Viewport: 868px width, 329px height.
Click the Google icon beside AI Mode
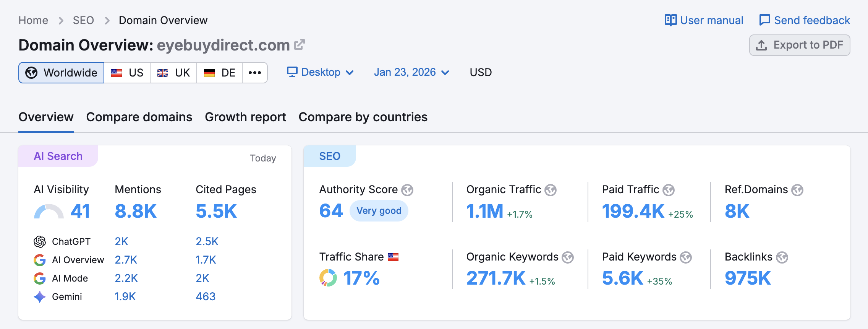(40, 279)
